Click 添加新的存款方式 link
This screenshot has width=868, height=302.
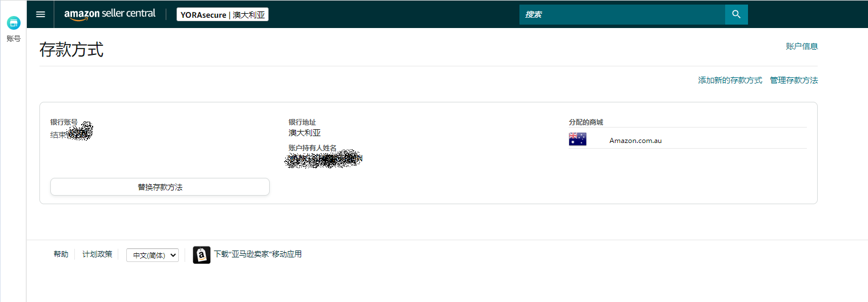click(x=730, y=81)
